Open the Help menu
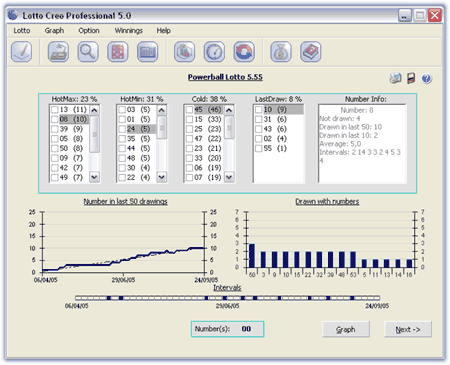 click(x=163, y=31)
